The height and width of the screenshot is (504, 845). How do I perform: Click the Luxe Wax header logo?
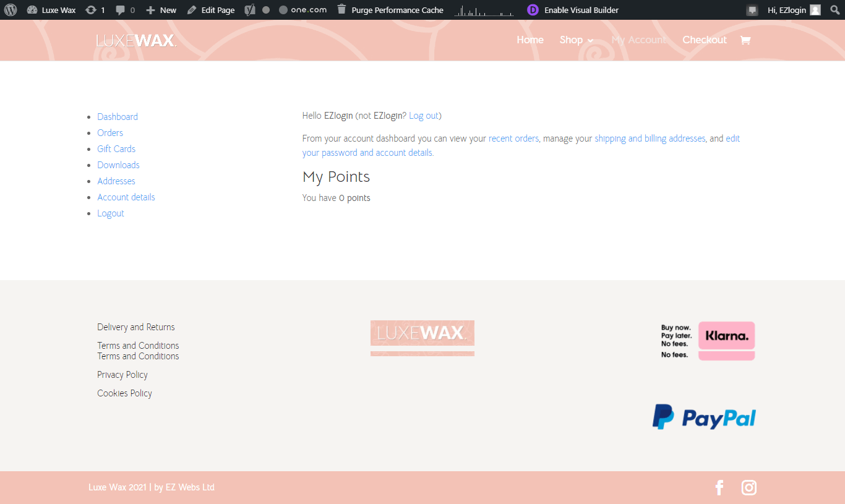point(136,41)
